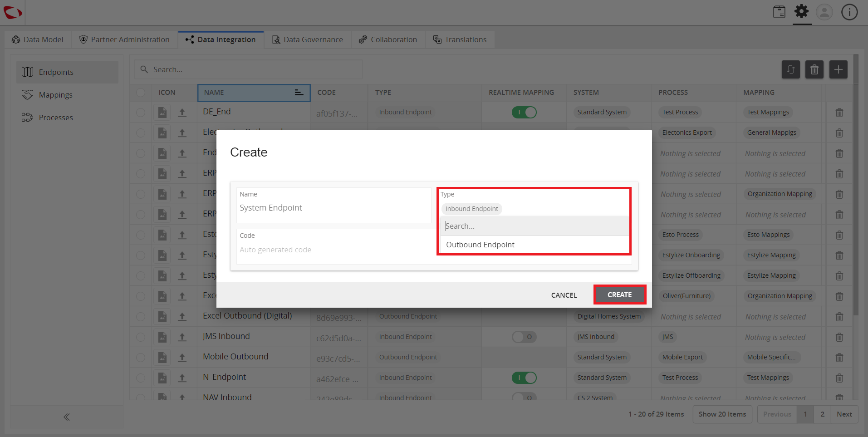This screenshot has height=437, width=868.
Task: Open Test Mappings dropdown in DE_End row
Action: [768, 112]
